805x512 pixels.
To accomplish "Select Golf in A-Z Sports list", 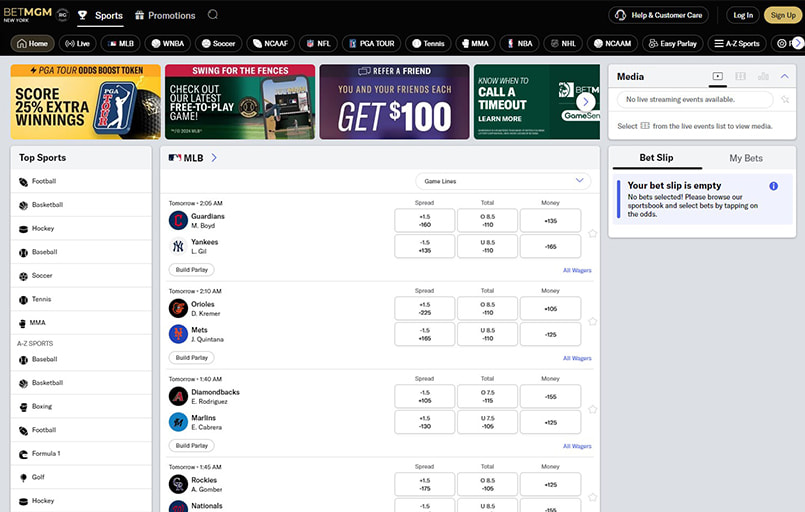I will (81, 478).
